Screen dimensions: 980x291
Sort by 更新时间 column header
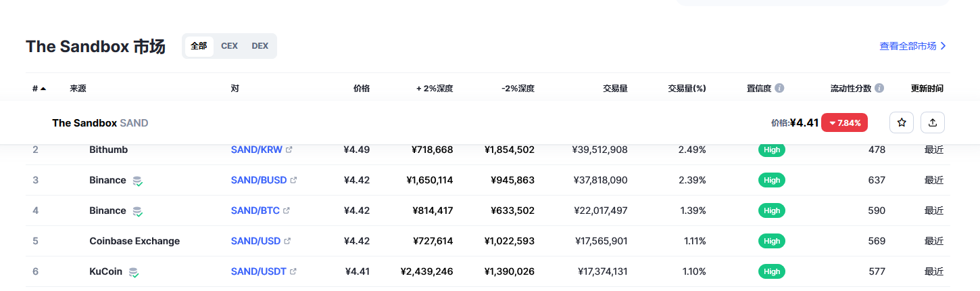(x=927, y=88)
